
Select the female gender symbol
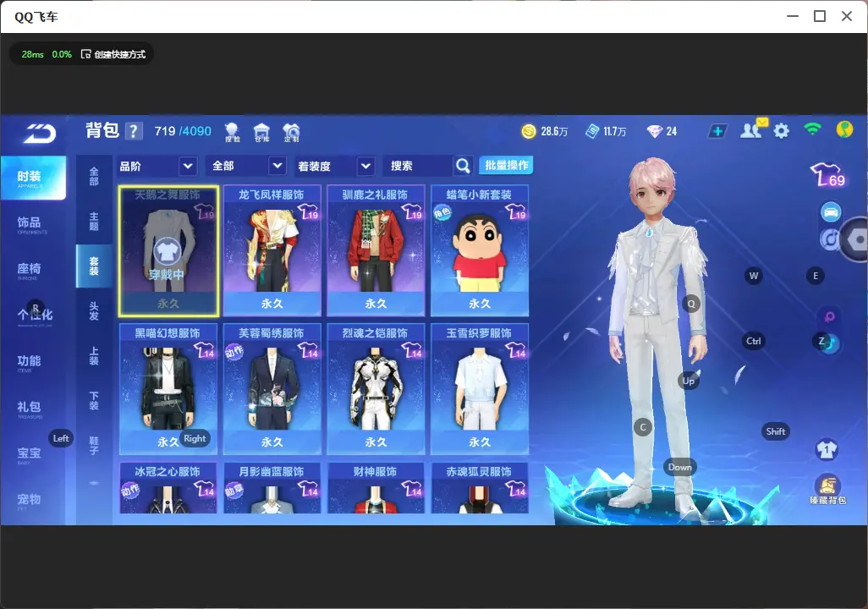(829, 316)
